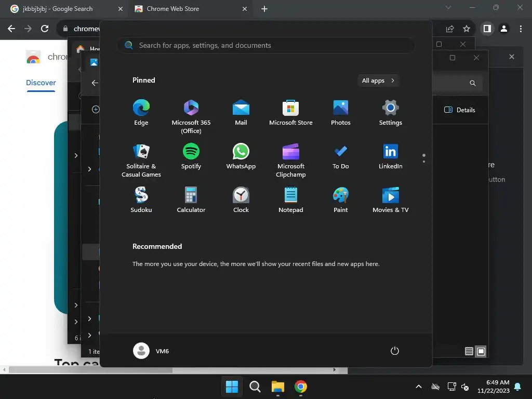532x399 pixels.
Task: Open the clock and date flyout
Action: pyautogui.click(x=494, y=387)
